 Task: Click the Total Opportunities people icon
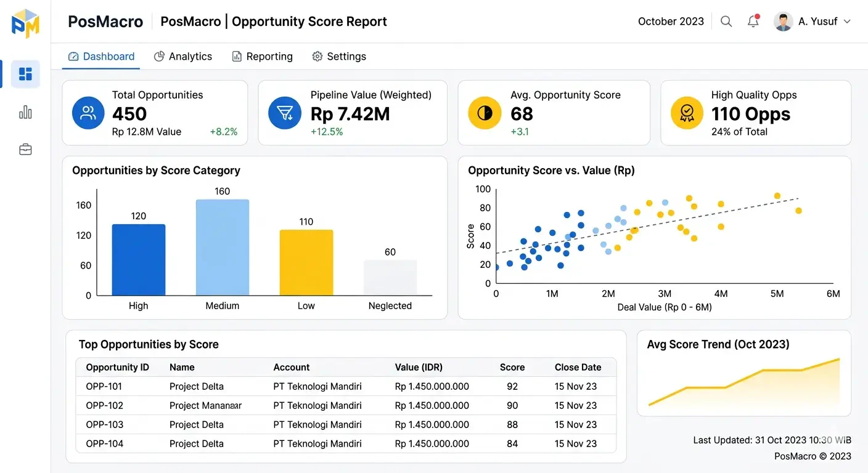click(x=88, y=113)
